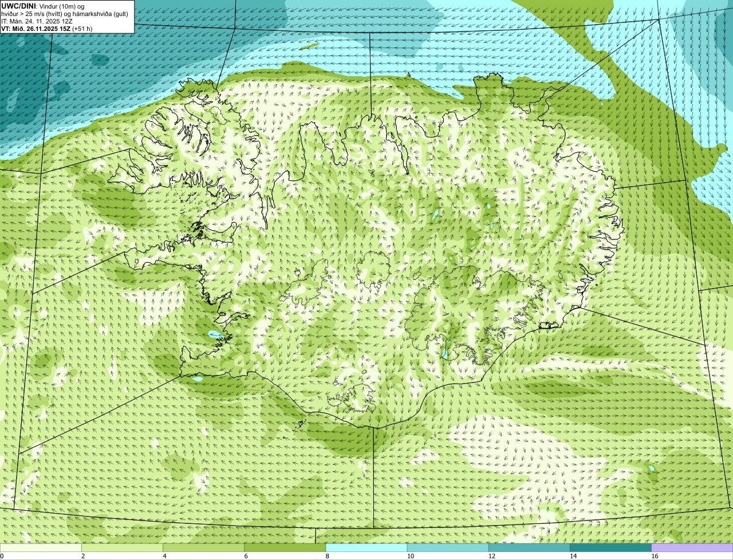The width and height of the screenshot is (733, 560).
Task: Click the scale label '16'
Action: pyautogui.click(x=655, y=556)
